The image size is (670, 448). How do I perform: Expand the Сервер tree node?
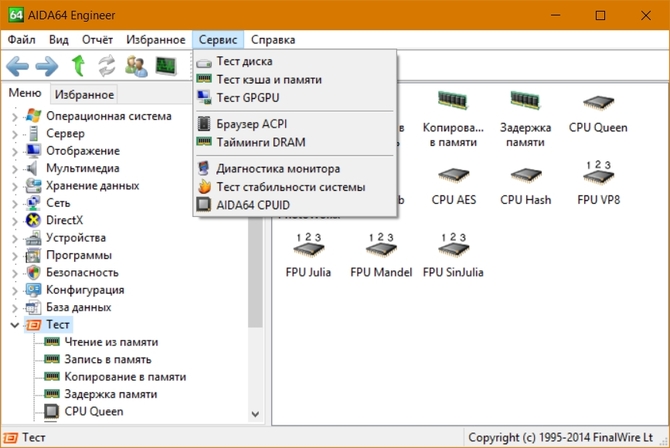(15, 134)
